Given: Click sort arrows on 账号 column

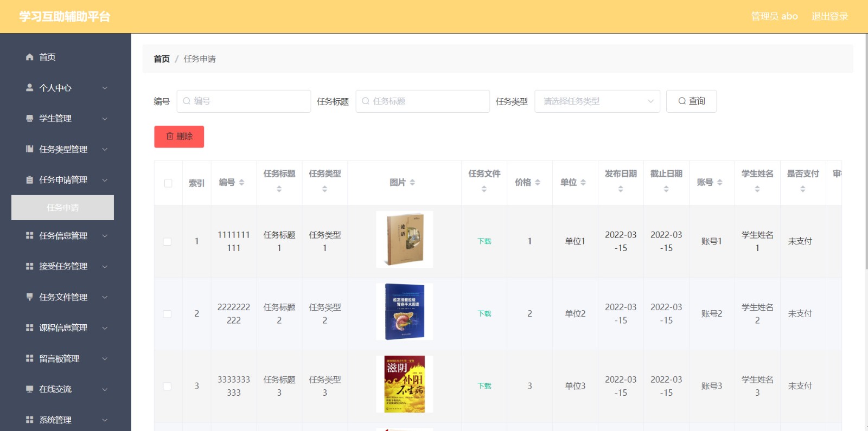Looking at the screenshot, I should [720, 183].
